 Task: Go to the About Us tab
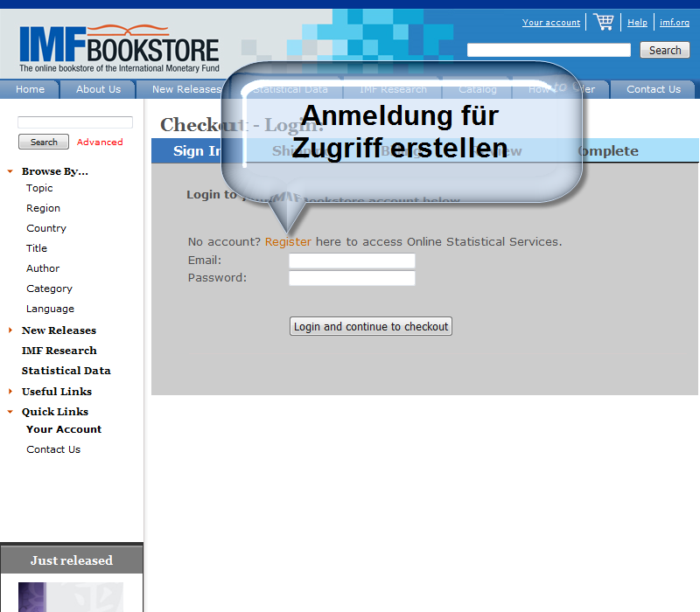click(98, 89)
